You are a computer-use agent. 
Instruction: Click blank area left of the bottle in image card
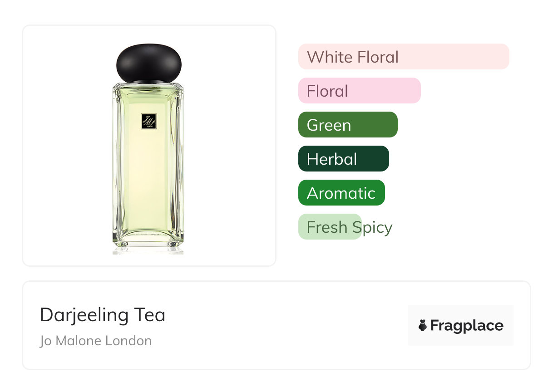point(66,145)
